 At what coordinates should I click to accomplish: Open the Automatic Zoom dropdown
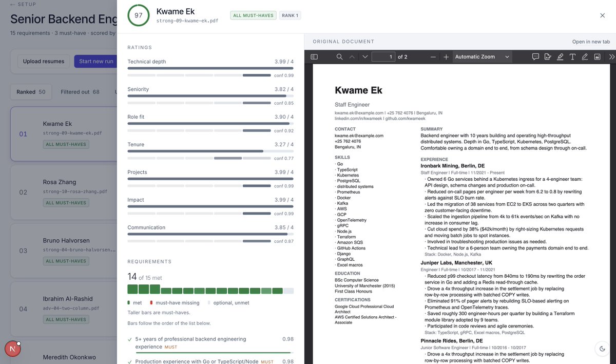(x=483, y=57)
